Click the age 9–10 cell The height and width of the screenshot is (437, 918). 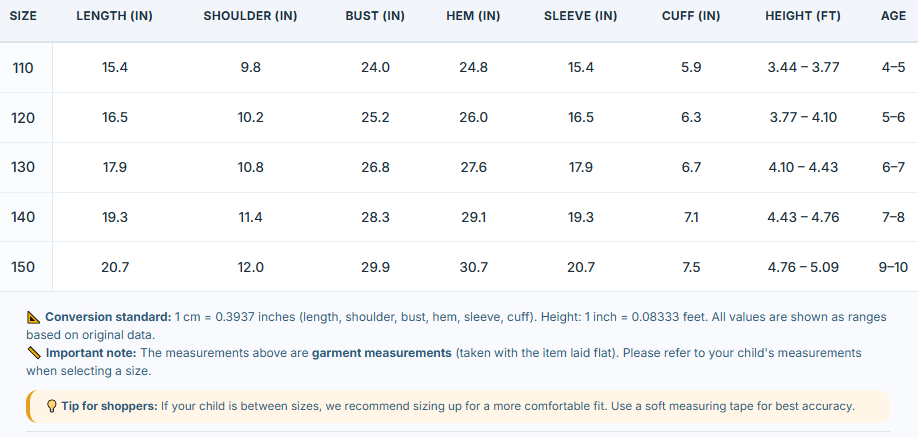click(x=893, y=267)
